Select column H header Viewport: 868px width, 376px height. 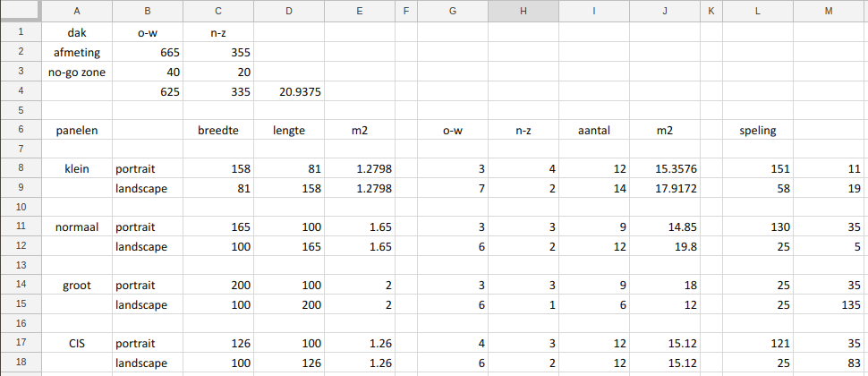(x=523, y=11)
